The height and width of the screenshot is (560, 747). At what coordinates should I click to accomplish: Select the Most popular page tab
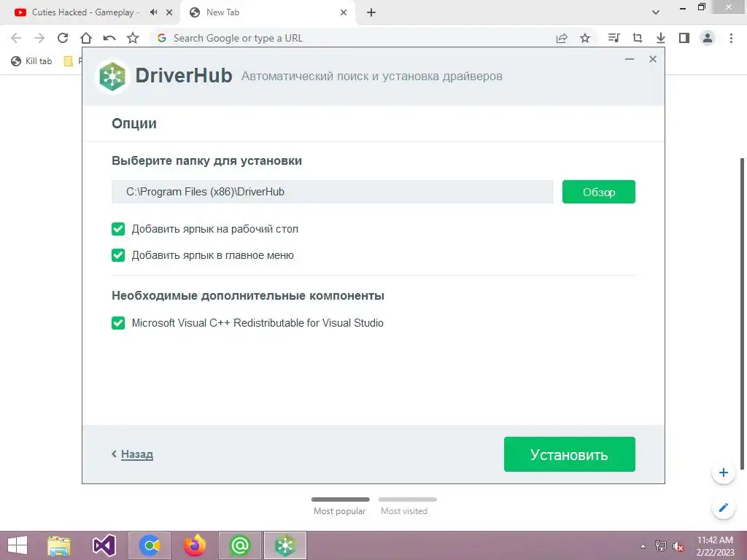click(340, 507)
